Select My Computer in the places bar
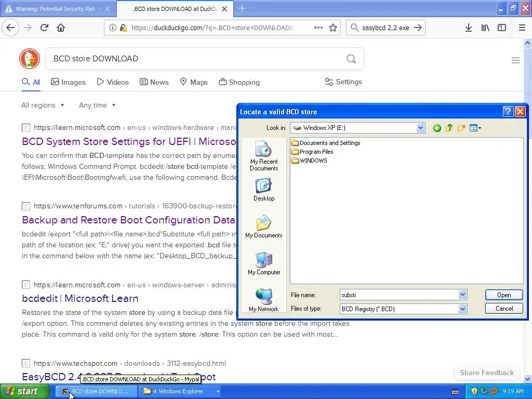Image resolution: width=532 pixels, height=399 pixels. click(263, 263)
